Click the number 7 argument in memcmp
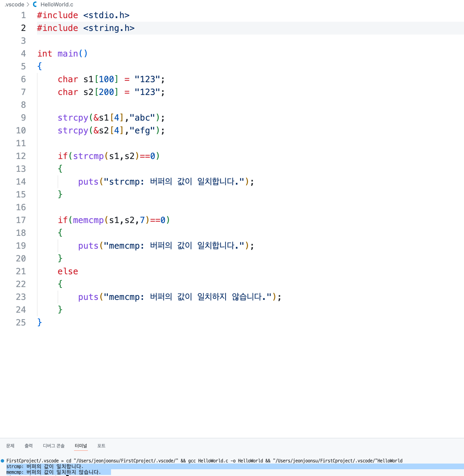464x476 pixels. click(x=142, y=220)
